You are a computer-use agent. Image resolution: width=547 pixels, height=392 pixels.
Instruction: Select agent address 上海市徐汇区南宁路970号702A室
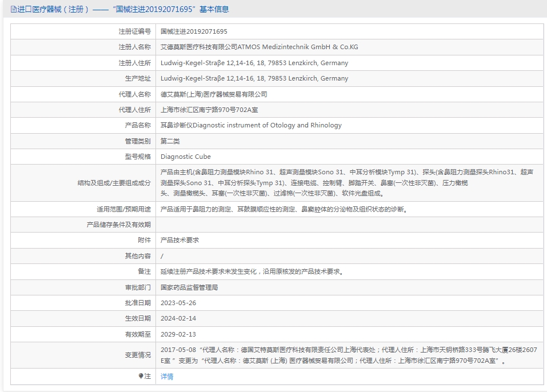pos(209,110)
